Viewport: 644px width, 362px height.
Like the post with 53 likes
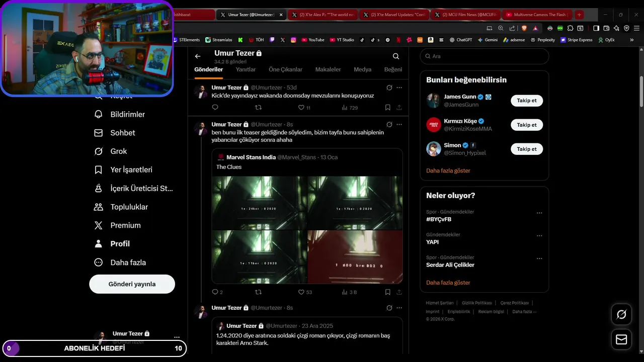point(305,292)
